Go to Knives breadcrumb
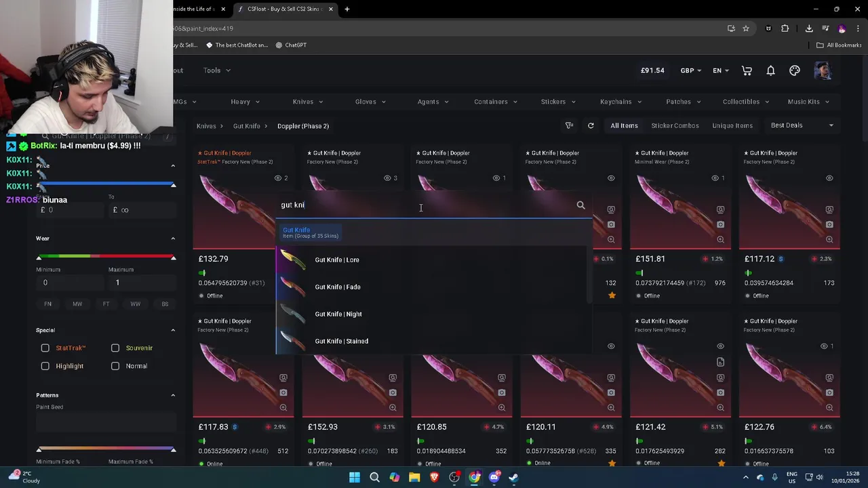The height and width of the screenshot is (488, 868). [206, 126]
